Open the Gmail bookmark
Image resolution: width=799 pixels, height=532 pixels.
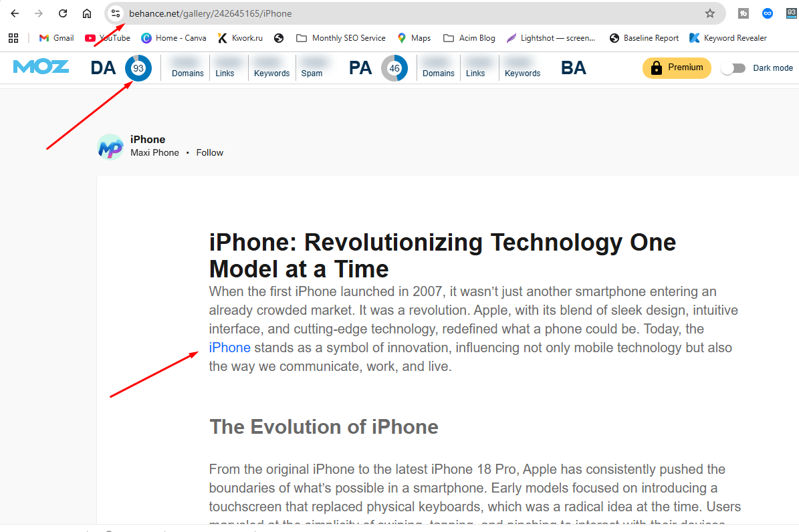(57, 38)
